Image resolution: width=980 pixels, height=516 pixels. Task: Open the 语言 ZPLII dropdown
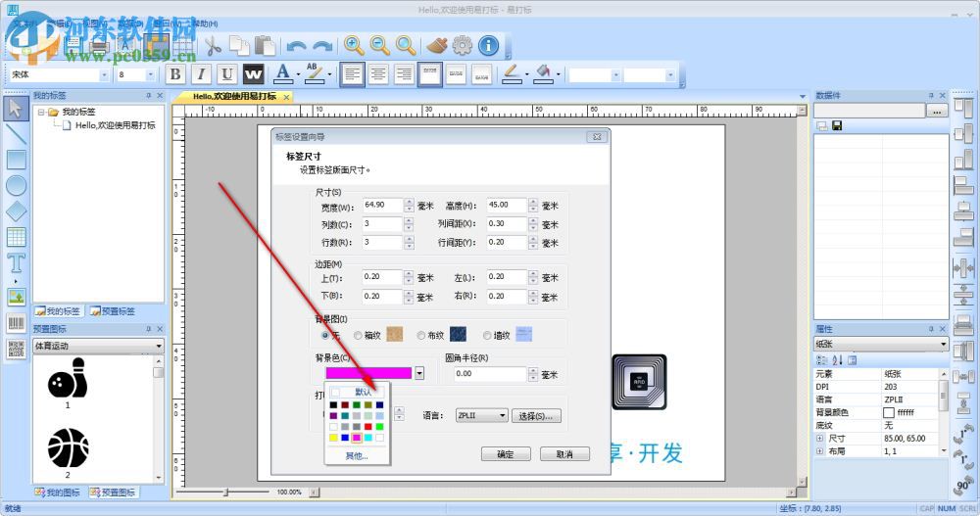pos(481,415)
